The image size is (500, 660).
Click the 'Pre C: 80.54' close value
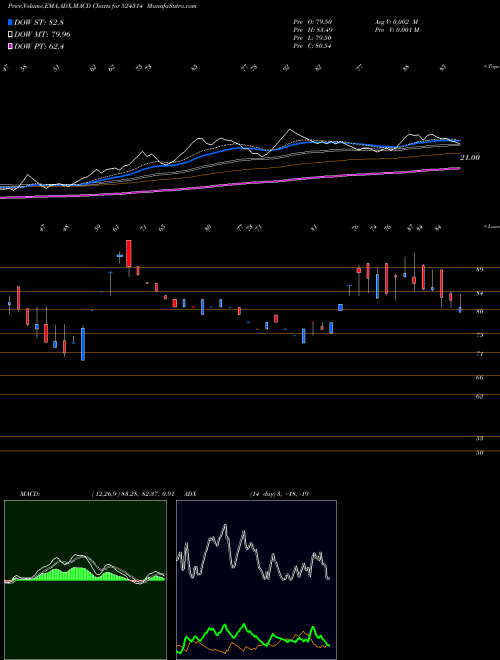point(313,45)
